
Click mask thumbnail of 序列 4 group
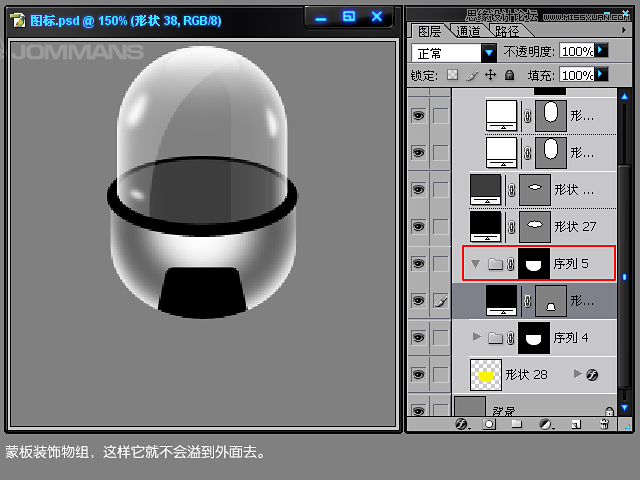point(534,338)
